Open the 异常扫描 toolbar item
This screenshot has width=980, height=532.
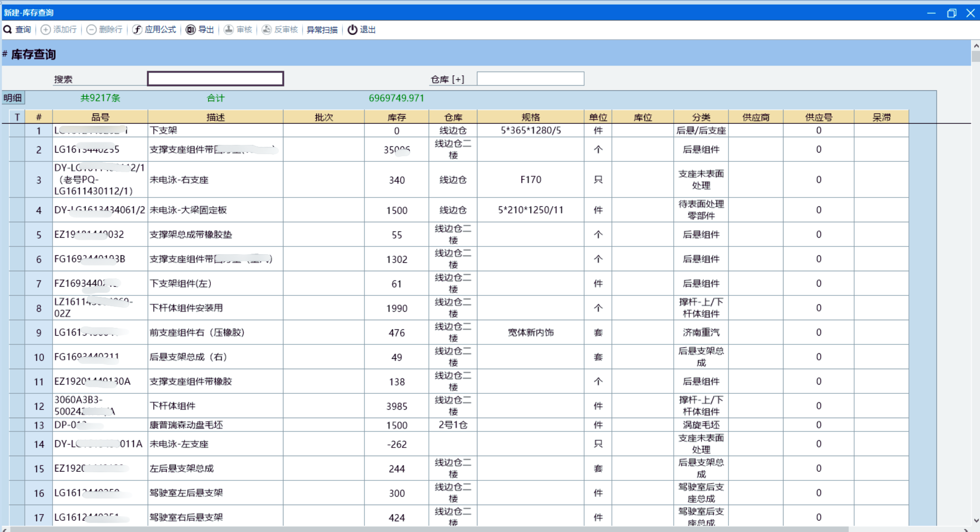[322, 30]
